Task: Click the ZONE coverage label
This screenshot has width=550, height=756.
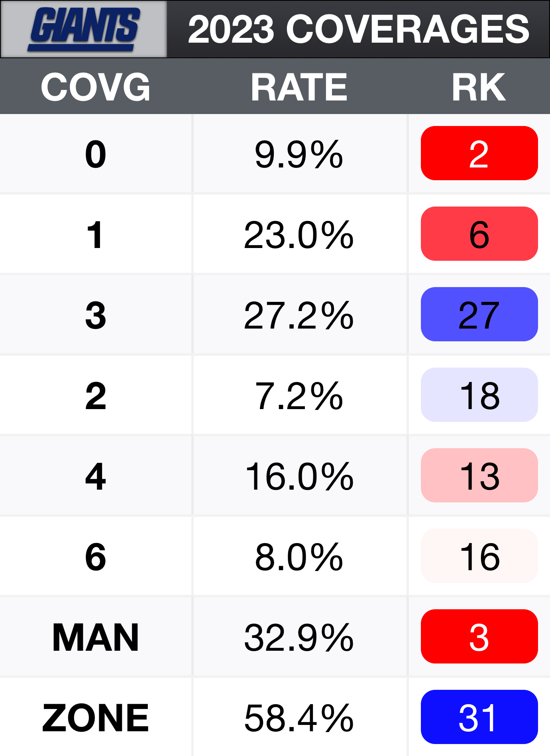Action: click(96, 718)
